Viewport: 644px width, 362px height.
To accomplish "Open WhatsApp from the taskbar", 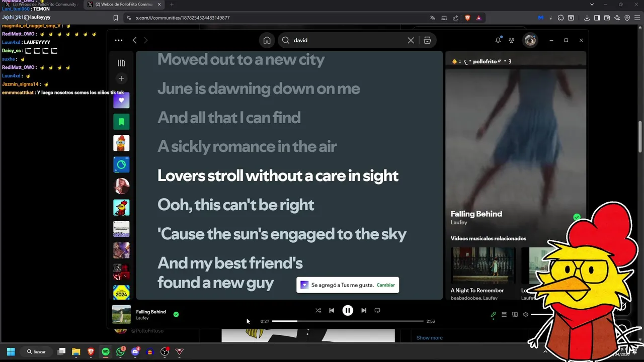I will (x=120, y=352).
